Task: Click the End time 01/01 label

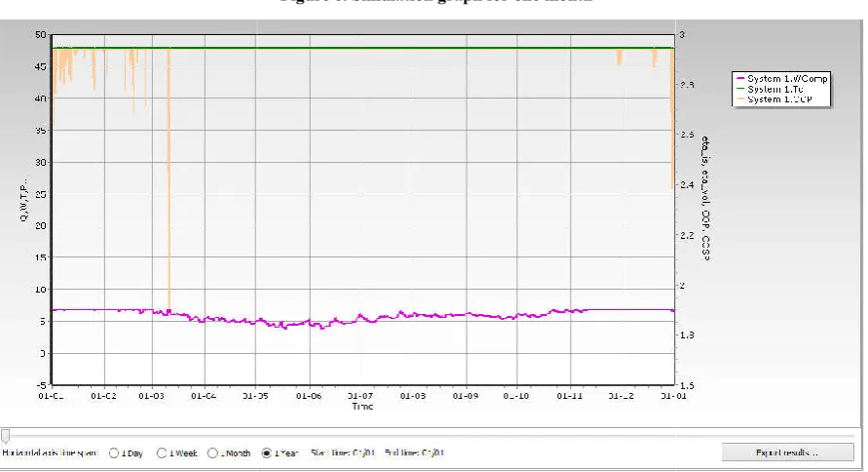Action: pos(414,452)
